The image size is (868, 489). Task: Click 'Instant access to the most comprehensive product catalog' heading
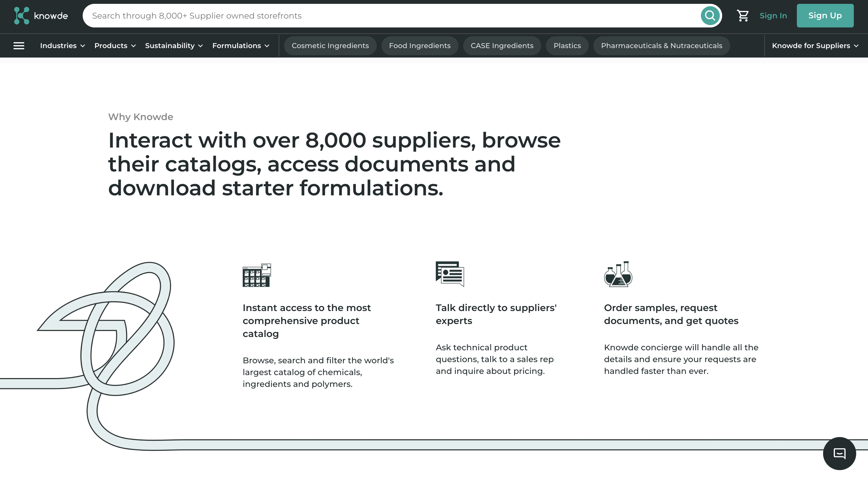(307, 320)
